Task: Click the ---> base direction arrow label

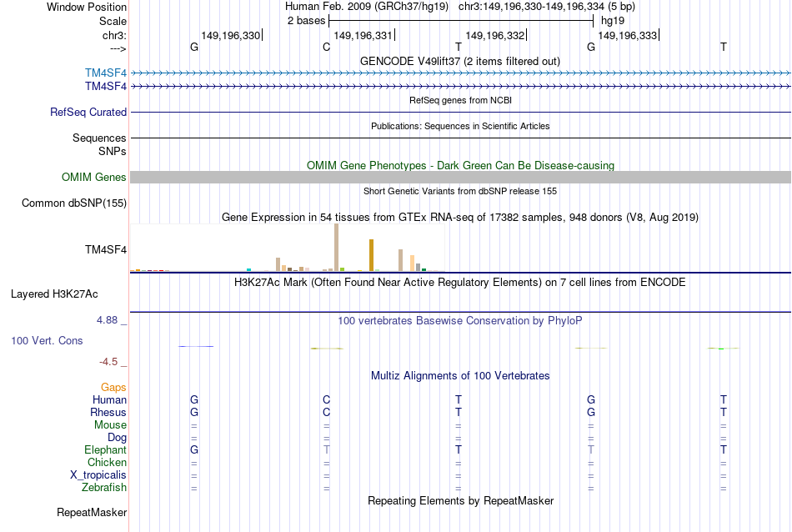Action: (118, 48)
